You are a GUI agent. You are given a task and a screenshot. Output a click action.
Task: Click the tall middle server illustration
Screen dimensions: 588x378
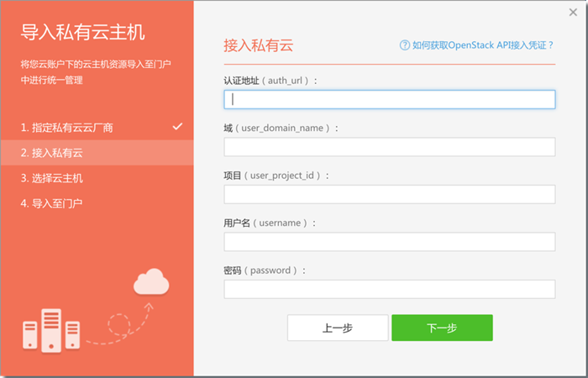click(x=51, y=329)
